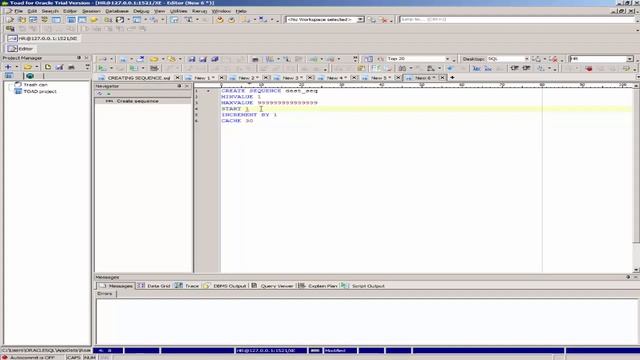Open the Session menu
Screen dimensions: 640x360
91,11
